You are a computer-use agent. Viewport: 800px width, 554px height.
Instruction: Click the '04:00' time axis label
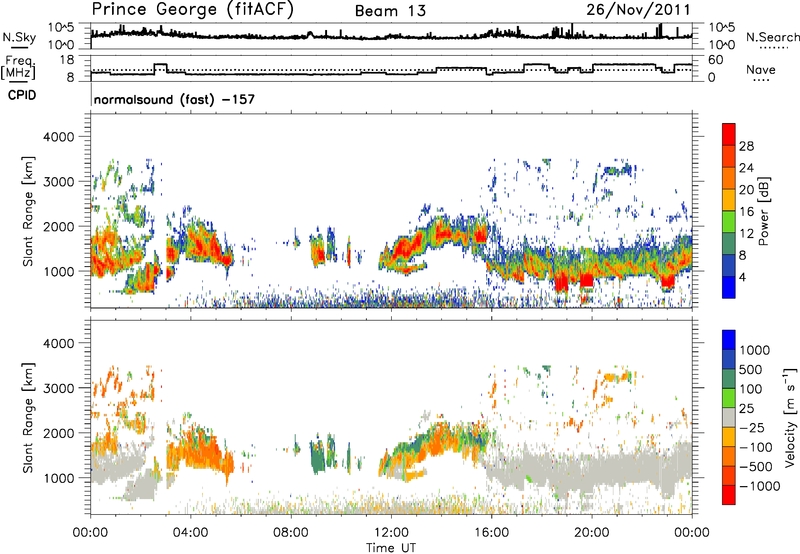(x=190, y=533)
